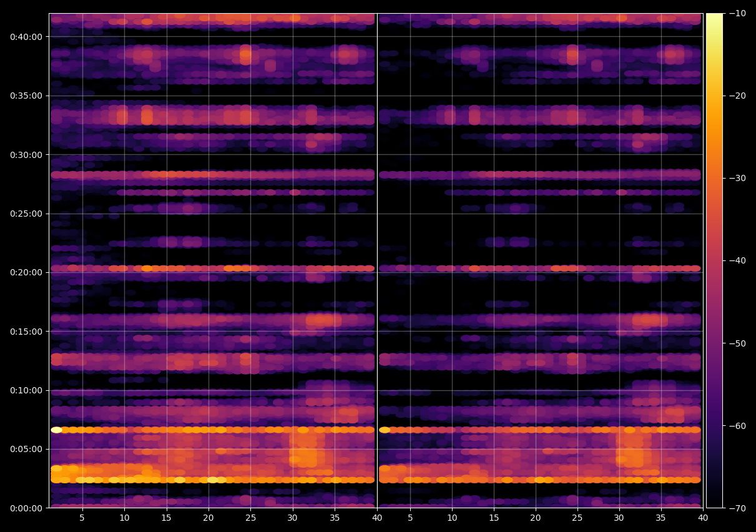Click the −70 colorbar tick label

(x=737, y=508)
